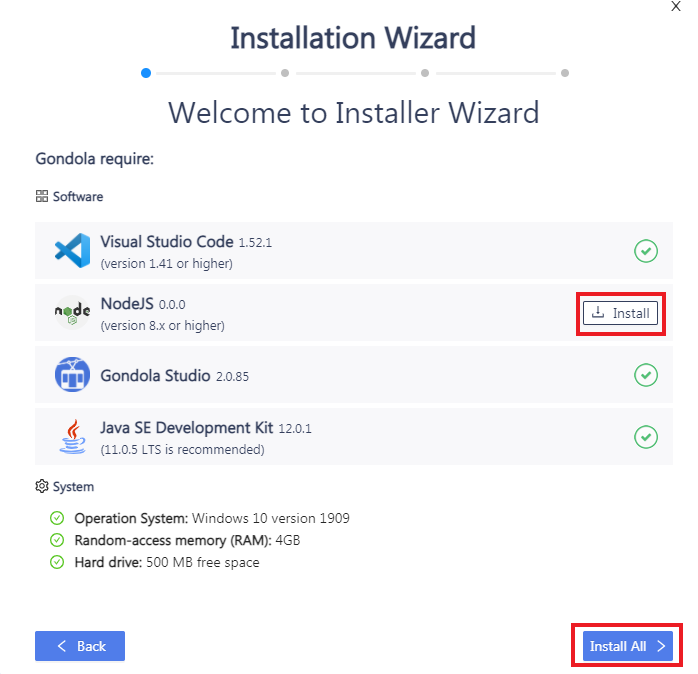Click the Install button for NodeJS

click(x=620, y=313)
